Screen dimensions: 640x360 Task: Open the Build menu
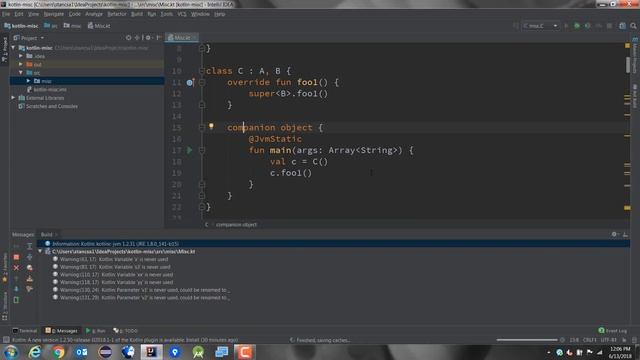tap(137, 14)
